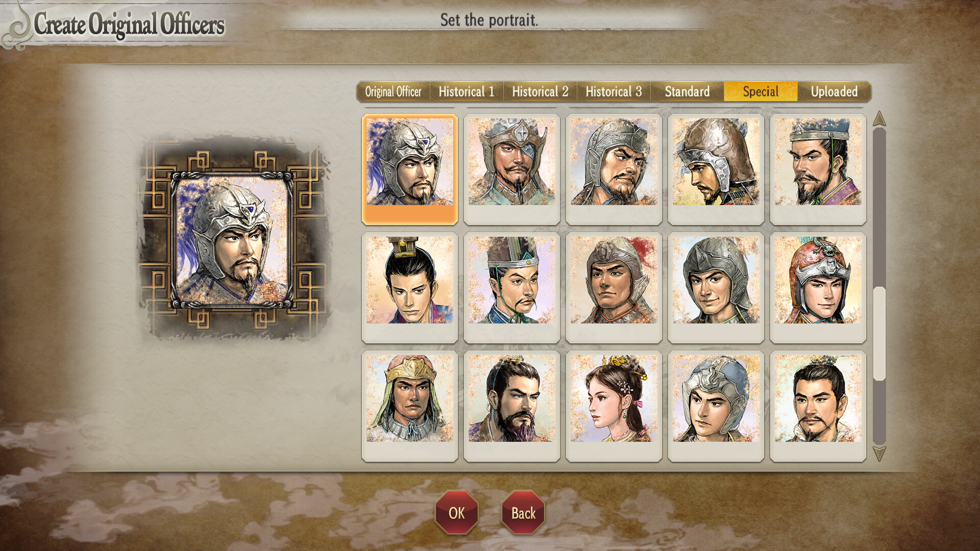Image resolution: width=980 pixels, height=551 pixels.
Task: Choose the portrait with blue-gray helmet
Action: coord(716,406)
